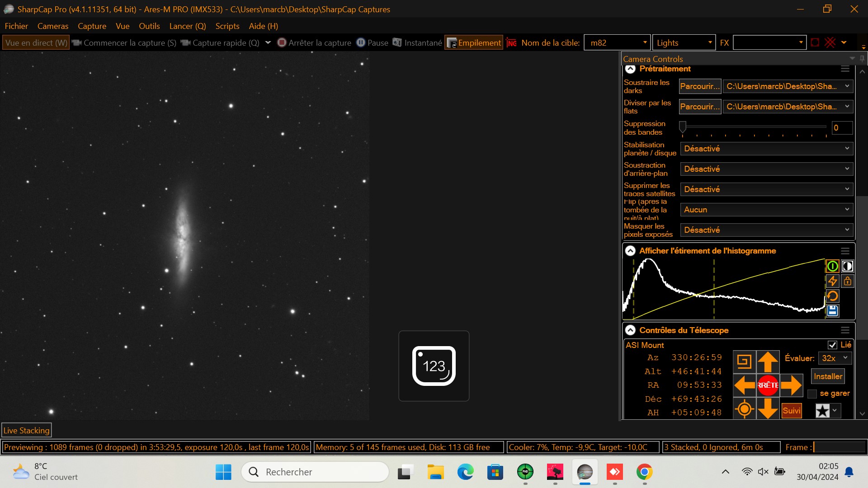
Task: Save histogram stretch with floppy disk icon
Action: point(832,311)
